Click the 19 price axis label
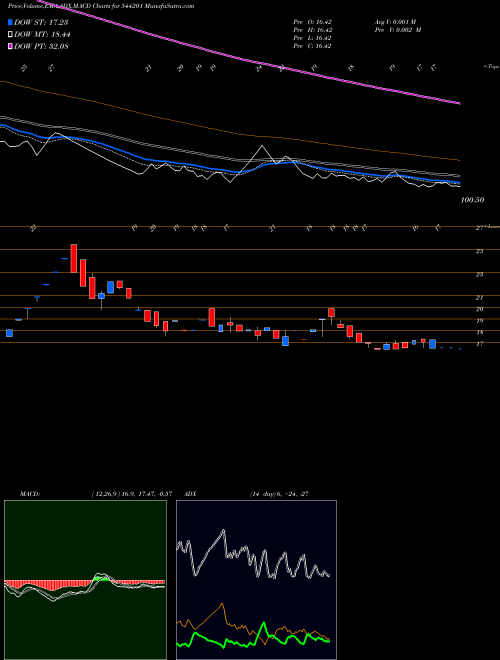500x660 pixels. tap(479, 321)
